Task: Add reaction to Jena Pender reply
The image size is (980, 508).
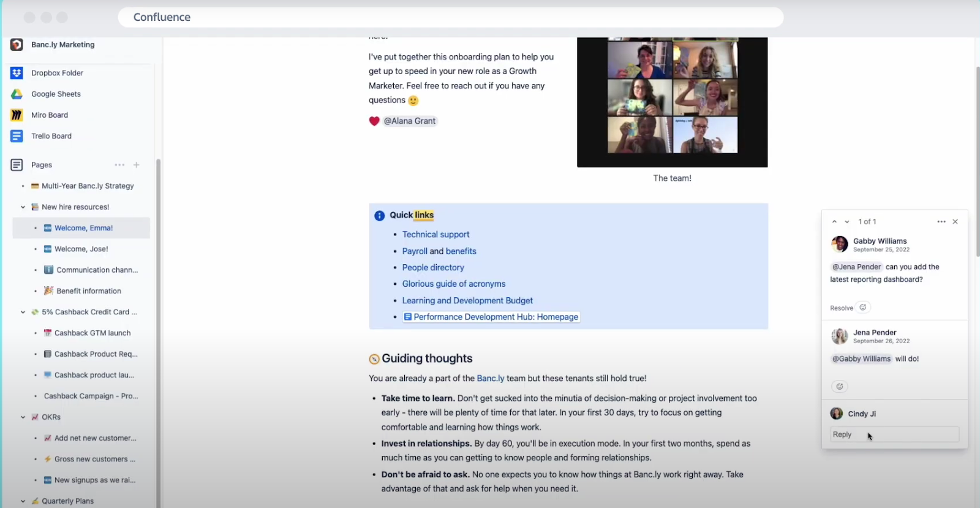Action: [x=840, y=387]
